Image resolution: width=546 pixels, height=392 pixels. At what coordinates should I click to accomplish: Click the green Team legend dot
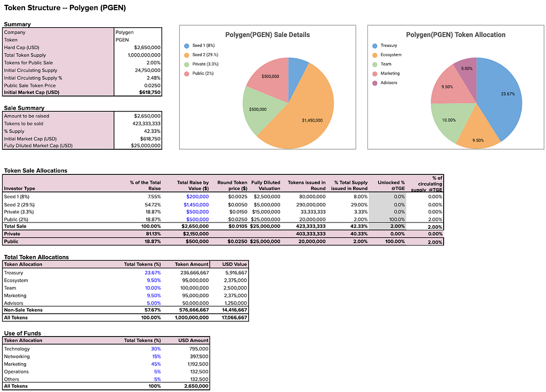click(x=375, y=64)
